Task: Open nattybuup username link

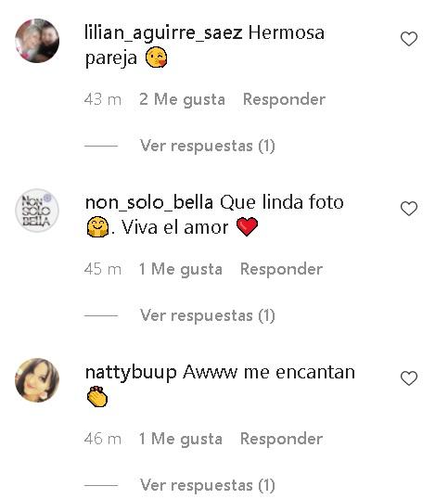Action: coord(131,373)
